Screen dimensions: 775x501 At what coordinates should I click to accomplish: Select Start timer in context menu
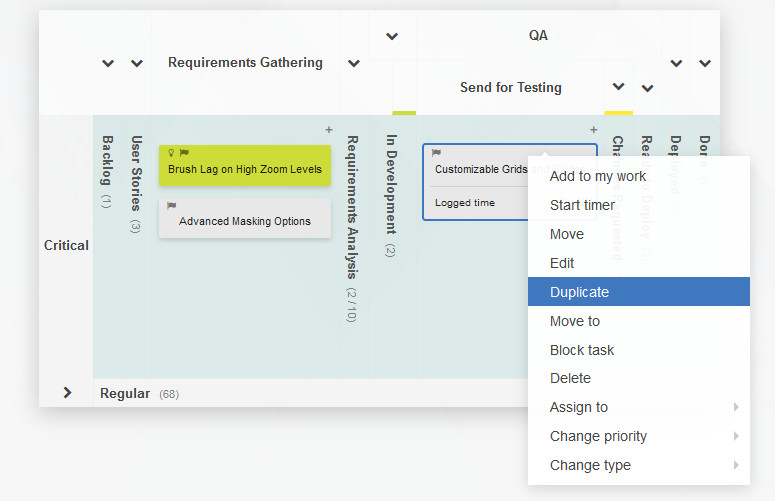coord(639,205)
